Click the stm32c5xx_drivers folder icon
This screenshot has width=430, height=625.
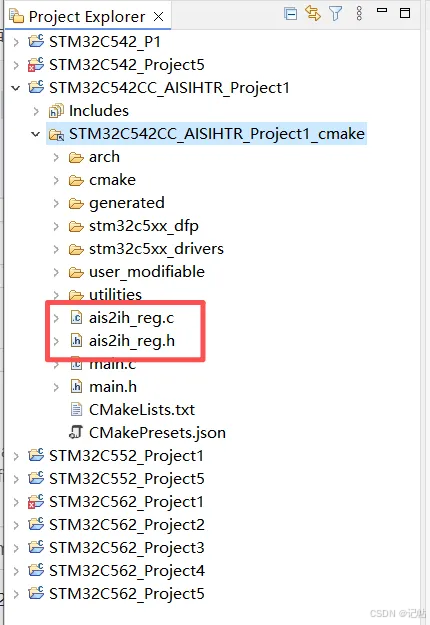tap(76, 250)
